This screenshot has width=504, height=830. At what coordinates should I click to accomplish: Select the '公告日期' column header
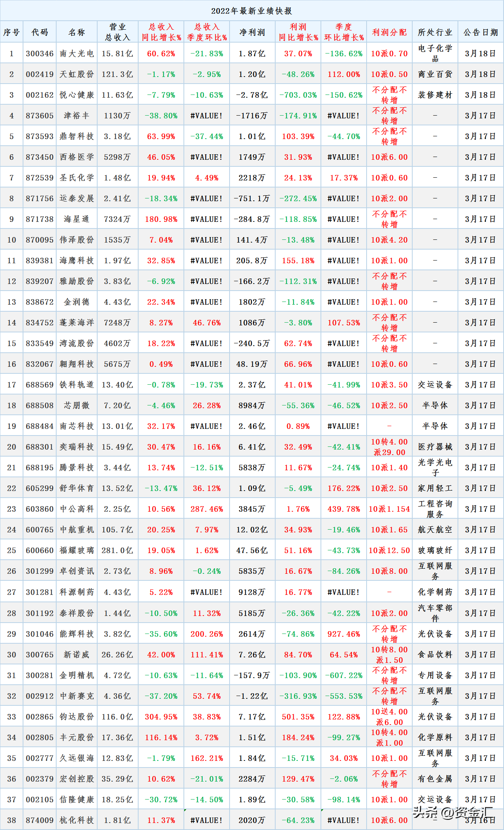click(x=481, y=32)
